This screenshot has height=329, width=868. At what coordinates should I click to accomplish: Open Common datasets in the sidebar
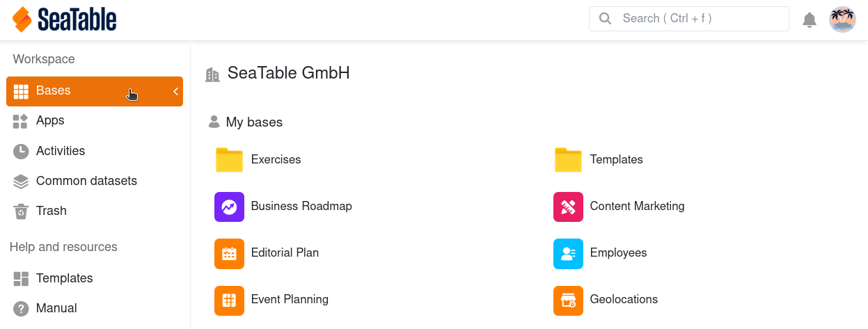pos(86,181)
